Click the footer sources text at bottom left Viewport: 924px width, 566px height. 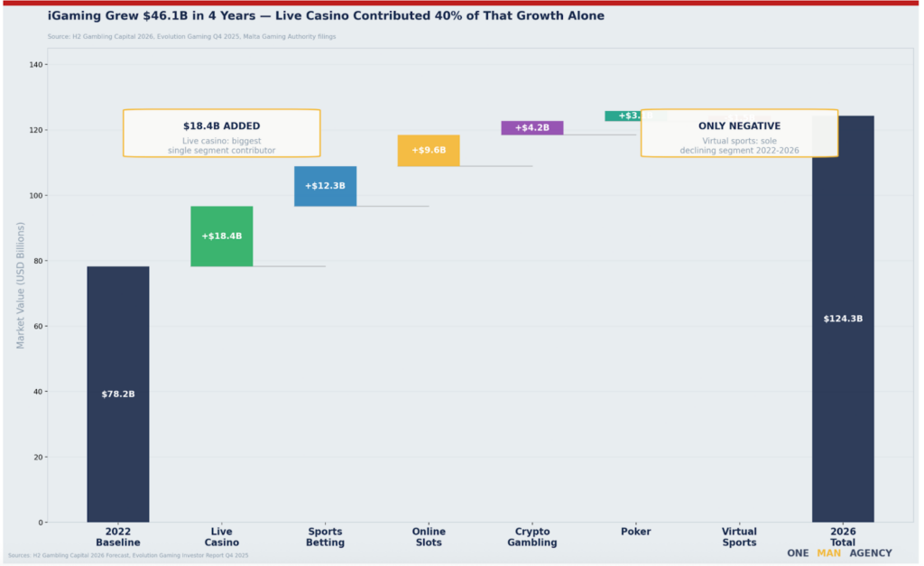click(128, 555)
